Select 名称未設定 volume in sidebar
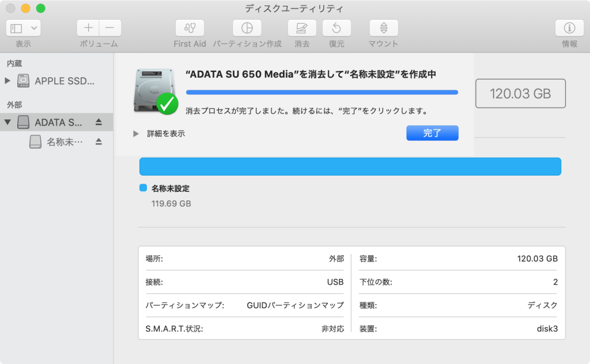Viewport: 590px width, 364px height. [x=65, y=142]
